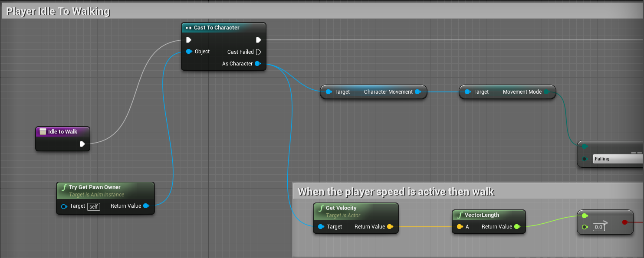Open the Falling enum dropdown
The width and height of the screenshot is (644, 258).
tap(618, 159)
